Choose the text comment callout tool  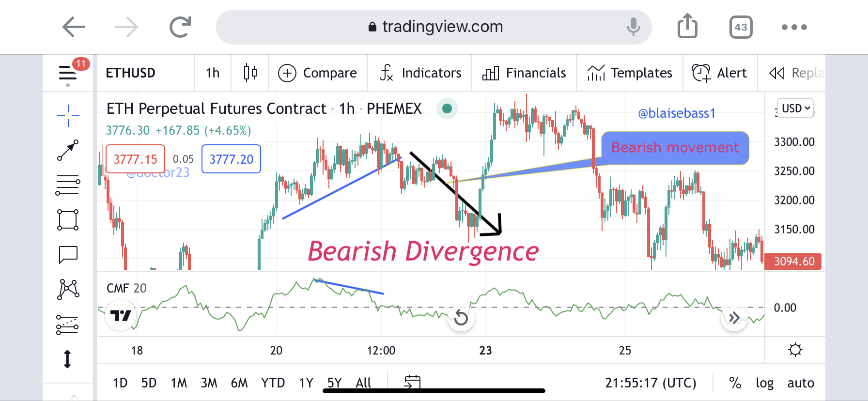coord(68,255)
